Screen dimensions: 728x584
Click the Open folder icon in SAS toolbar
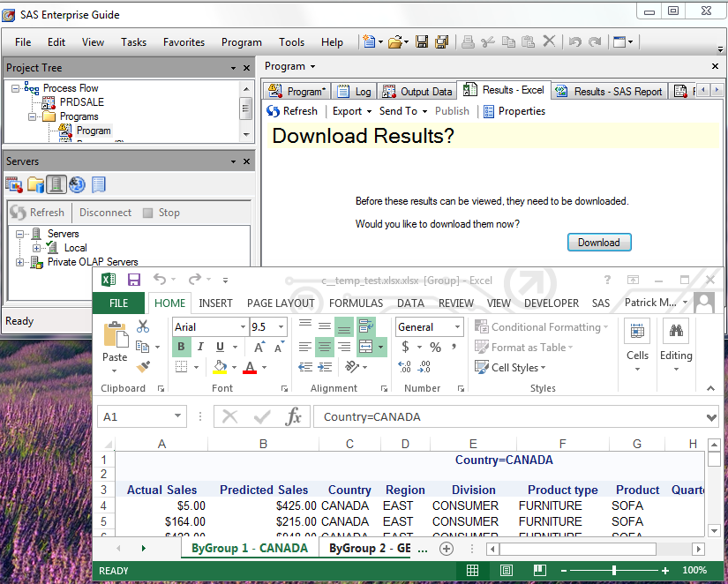[395, 41]
